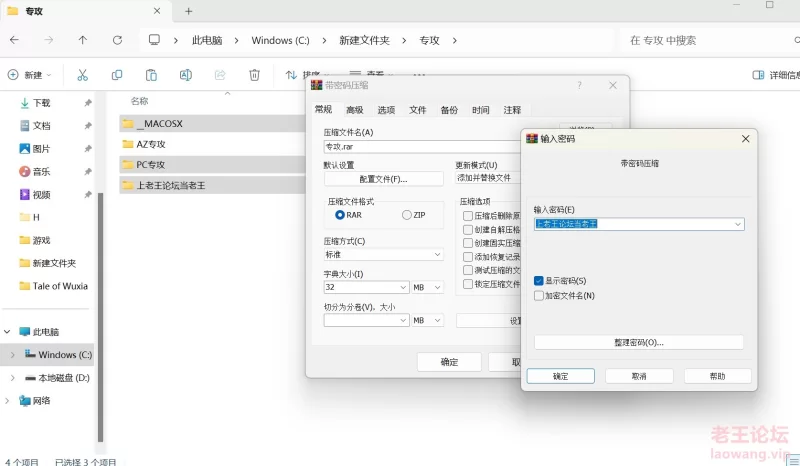Screen dimensions: 800x466
Task: Expand the Windows (C:) tree node
Action: [x=12, y=355]
